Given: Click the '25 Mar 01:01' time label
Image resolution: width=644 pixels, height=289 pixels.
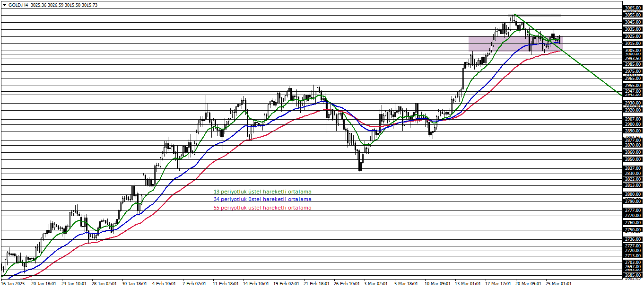Looking at the screenshot, I should (558, 284).
